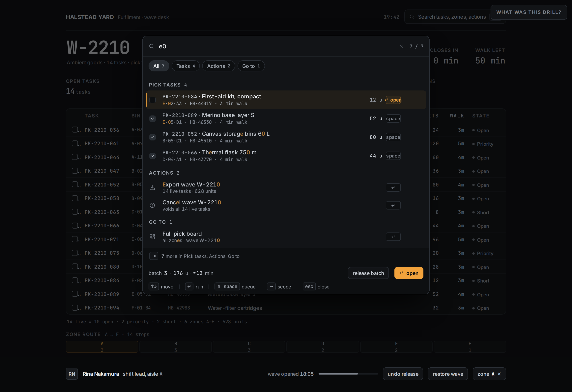Image resolution: width=572 pixels, height=392 pixels.
Task: Switch to the Go to 1 filter tab
Action: [251, 66]
